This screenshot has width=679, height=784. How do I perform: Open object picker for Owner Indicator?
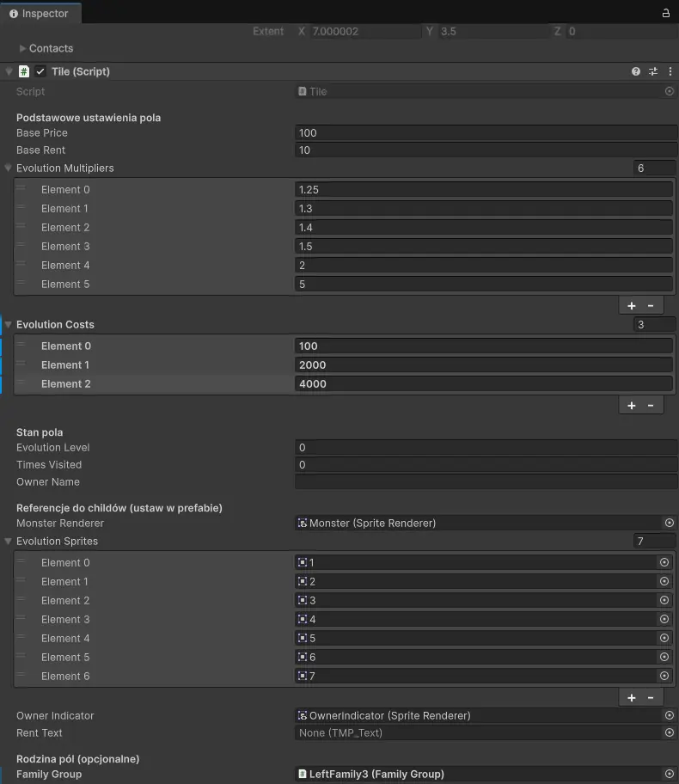669,715
